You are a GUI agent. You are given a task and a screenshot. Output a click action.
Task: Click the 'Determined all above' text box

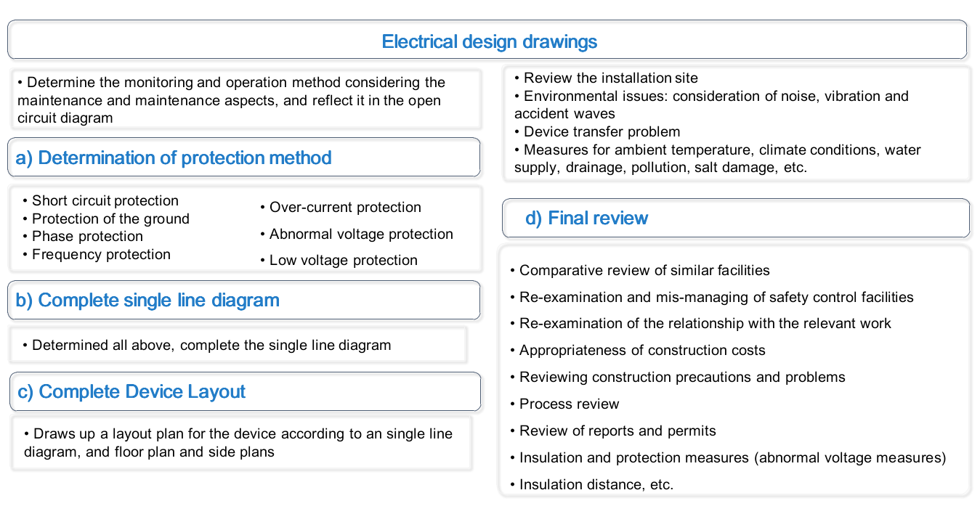(211, 346)
